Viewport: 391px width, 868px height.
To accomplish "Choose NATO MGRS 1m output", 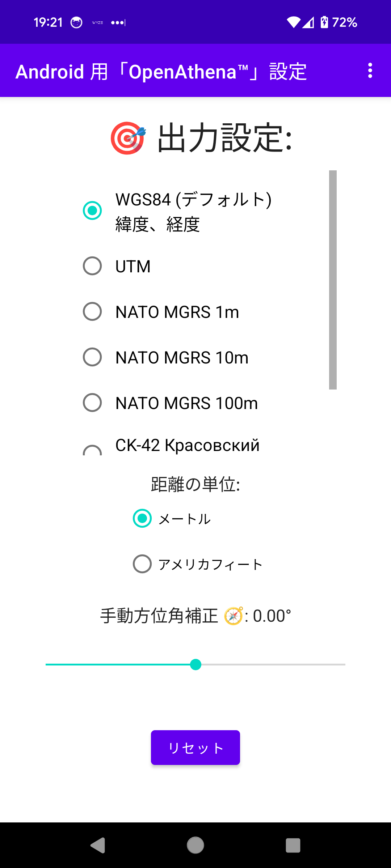I will click(x=92, y=312).
